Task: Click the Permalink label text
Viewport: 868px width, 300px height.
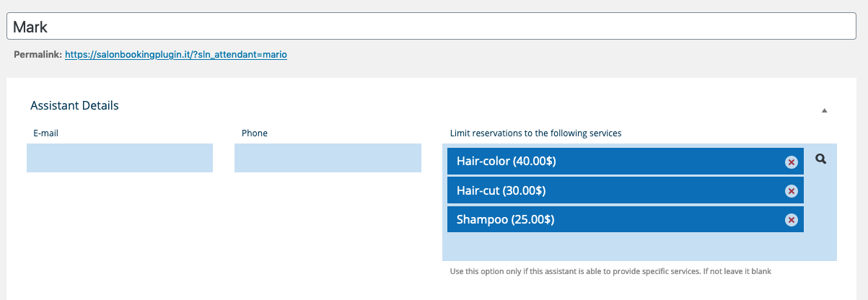Action: coord(38,54)
